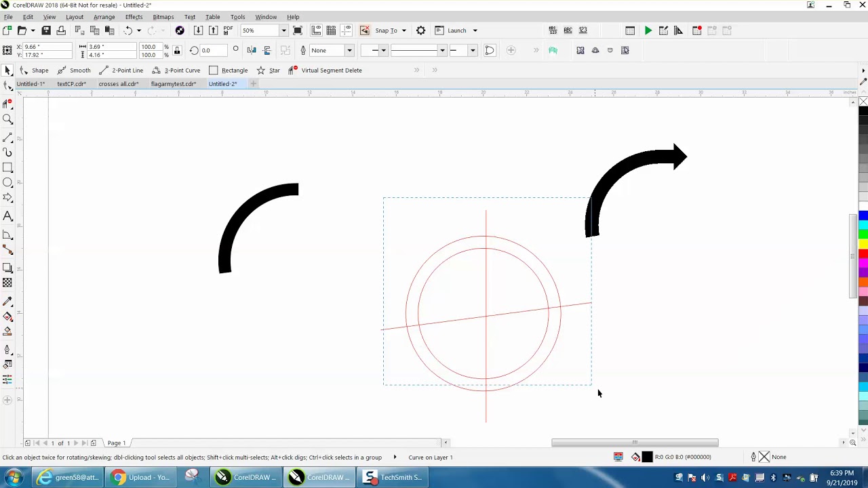The image size is (868, 488).
Task: Click the Close curve icon
Action: point(490,50)
